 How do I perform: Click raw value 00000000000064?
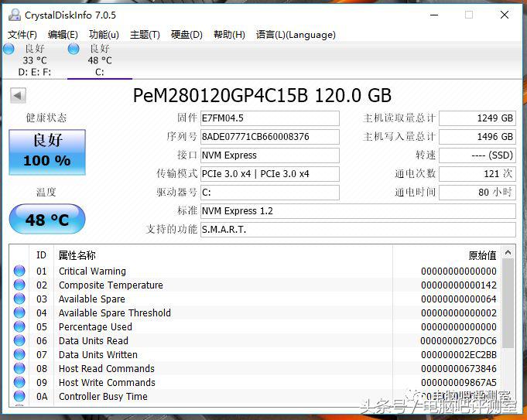[x=459, y=299]
